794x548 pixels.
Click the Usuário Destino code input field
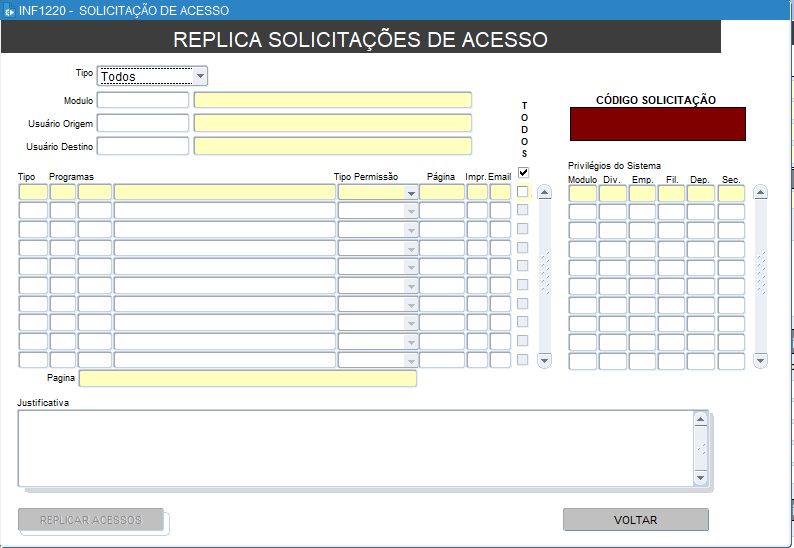[143, 146]
